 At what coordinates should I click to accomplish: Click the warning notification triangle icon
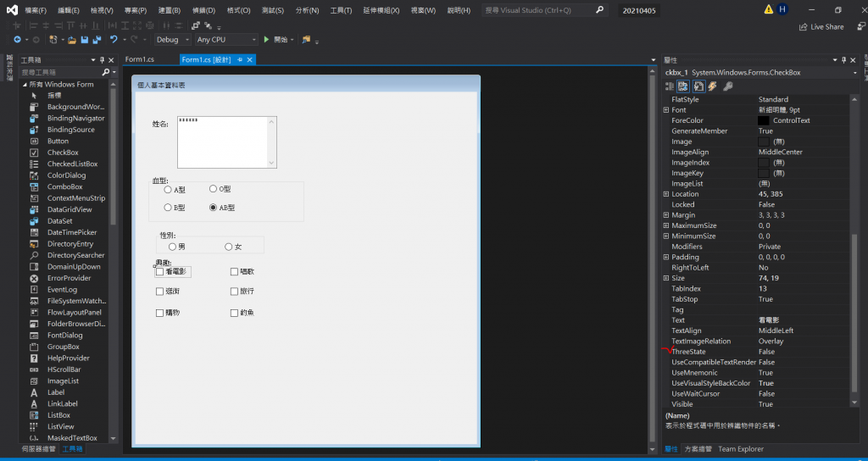[x=769, y=9]
